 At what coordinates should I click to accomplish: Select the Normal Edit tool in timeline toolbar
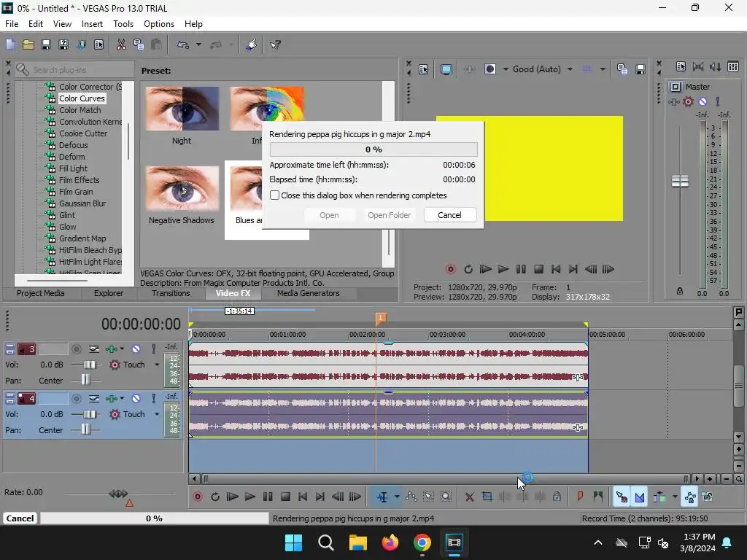(x=382, y=497)
